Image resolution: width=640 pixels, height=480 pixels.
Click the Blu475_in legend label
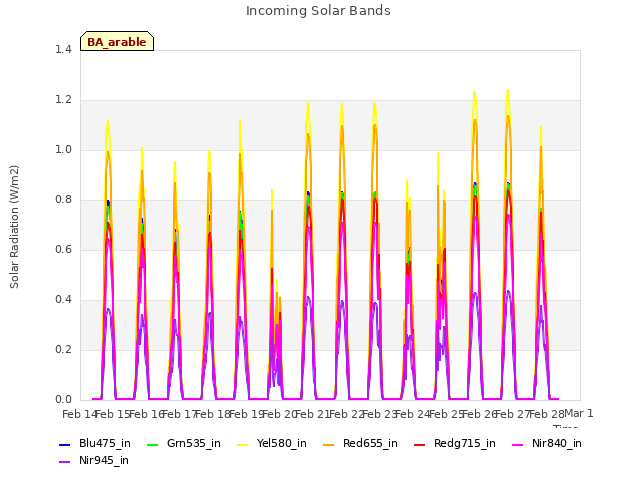(x=104, y=443)
